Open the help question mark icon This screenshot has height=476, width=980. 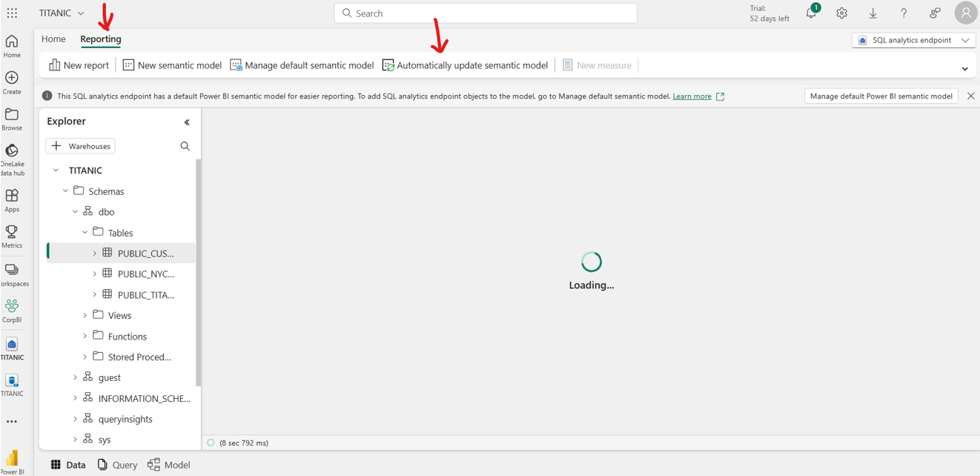click(903, 13)
